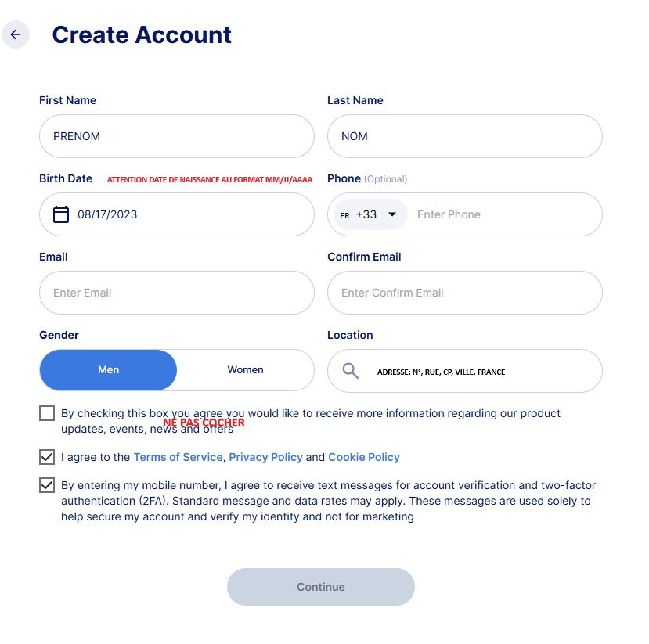This screenshot has width=649, height=644.
Task: Open the birth date calendar icon
Action: point(61,214)
